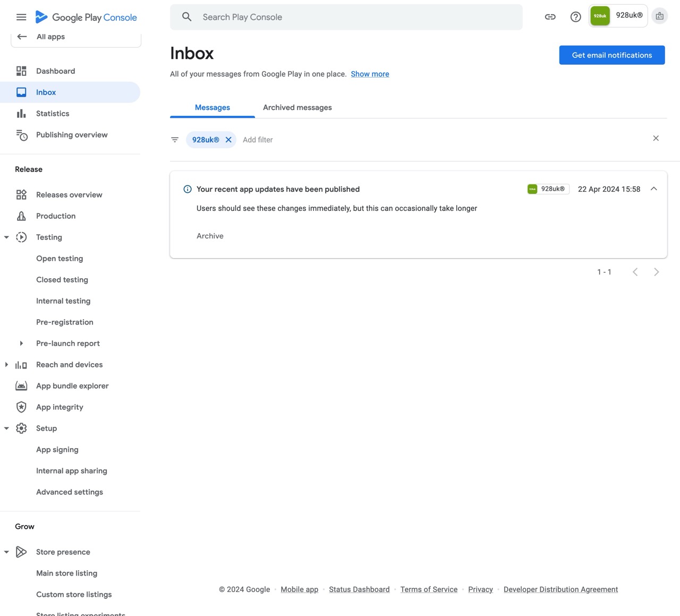Collapse the published message chevron

(653, 189)
